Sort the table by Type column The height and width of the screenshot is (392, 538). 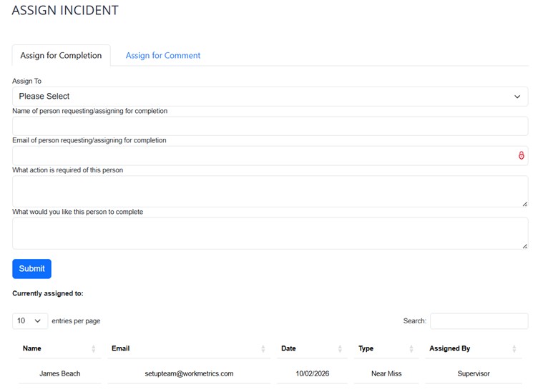386,349
